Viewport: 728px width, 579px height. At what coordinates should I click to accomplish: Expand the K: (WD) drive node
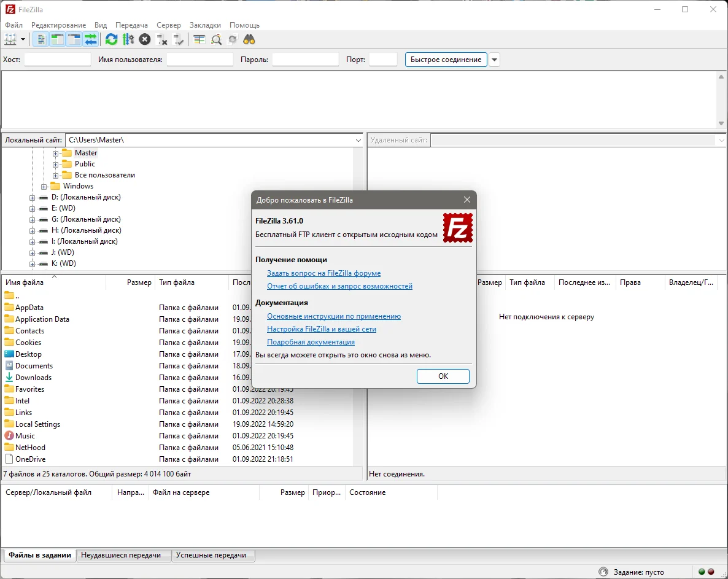point(32,264)
